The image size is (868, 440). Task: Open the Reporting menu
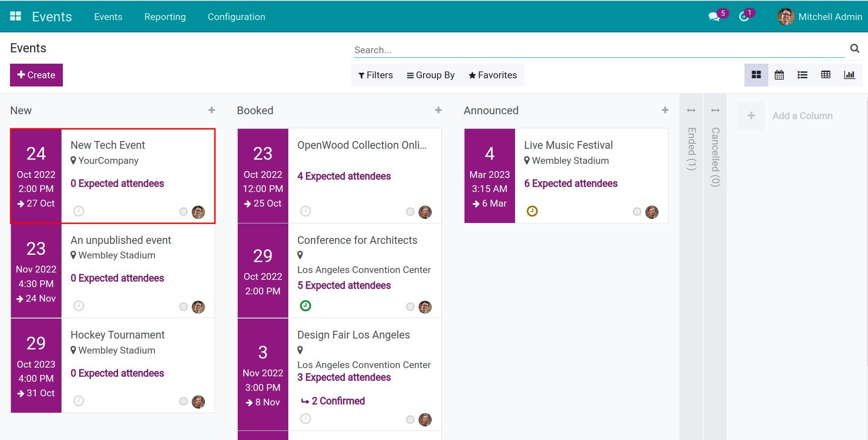point(165,17)
